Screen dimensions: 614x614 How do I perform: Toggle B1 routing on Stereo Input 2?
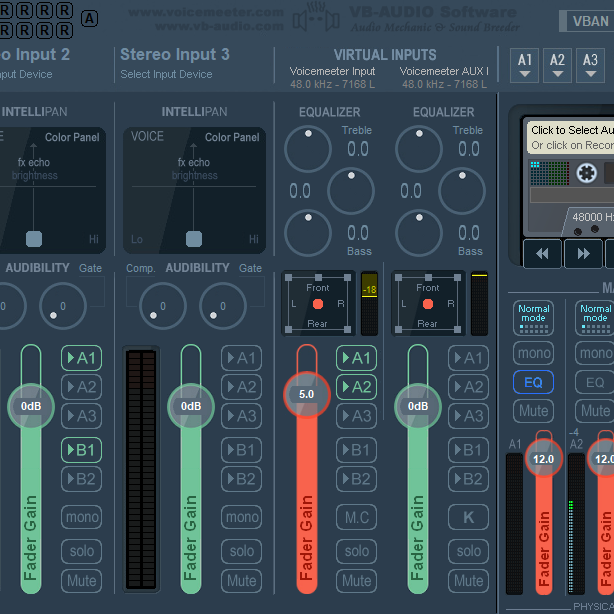pos(81,450)
